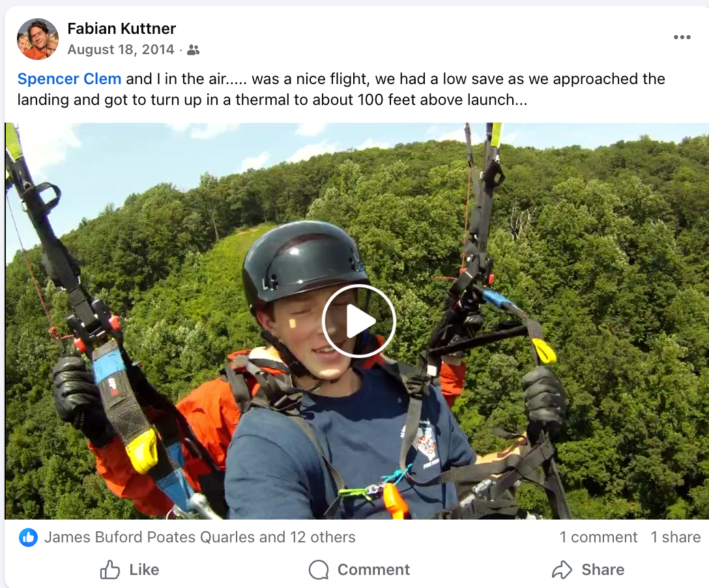Click the '12 others' reactions text
This screenshot has height=588, width=709.
click(323, 537)
